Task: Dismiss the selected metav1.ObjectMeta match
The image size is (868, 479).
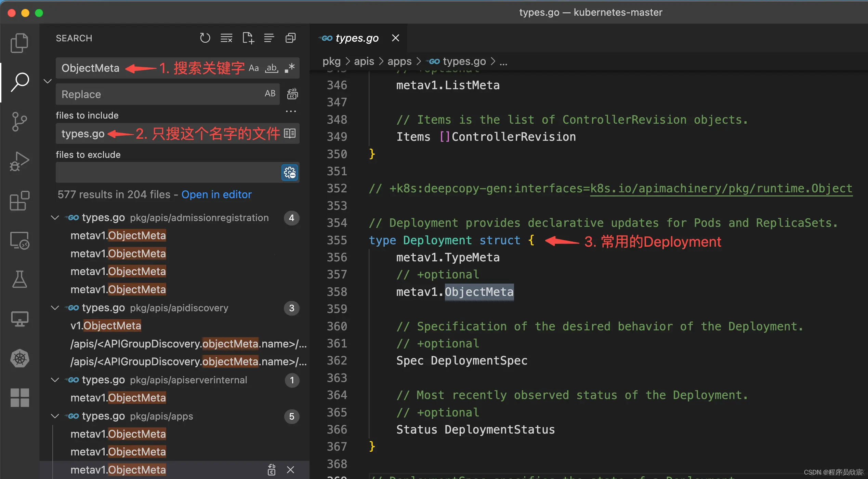Action: (x=290, y=470)
